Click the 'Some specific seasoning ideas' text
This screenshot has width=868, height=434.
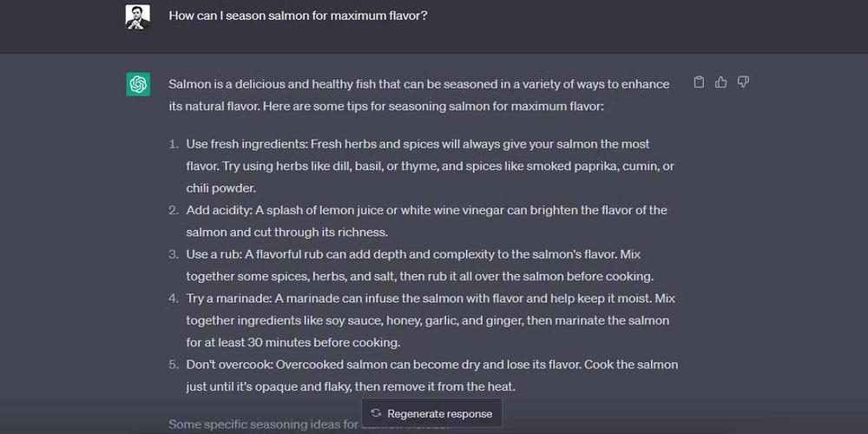(x=260, y=424)
